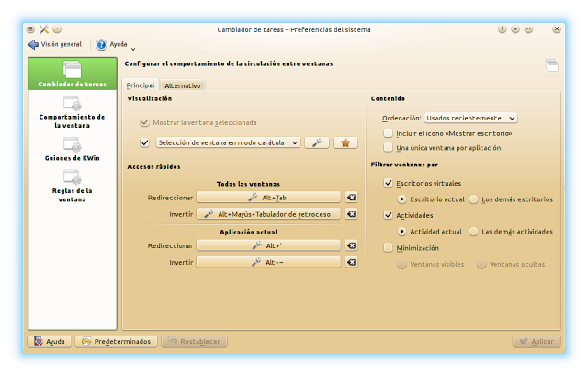Click the star icon button for effects
The height and width of the screenshot is (376, 588).
click(x=345, y=142)
